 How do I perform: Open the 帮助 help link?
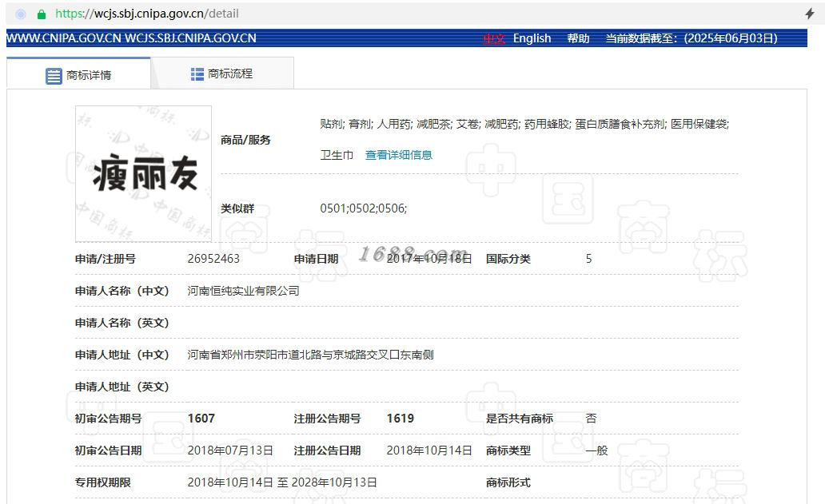point(578,38)
